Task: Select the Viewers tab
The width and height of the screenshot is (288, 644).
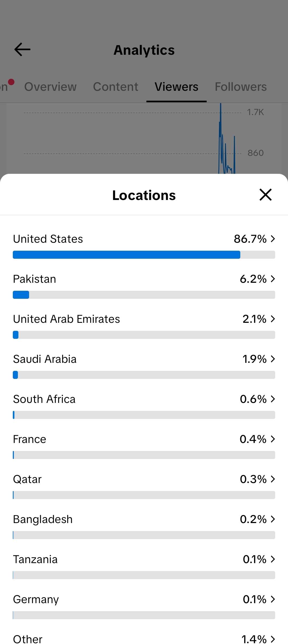Action: [x=177, y=87]
